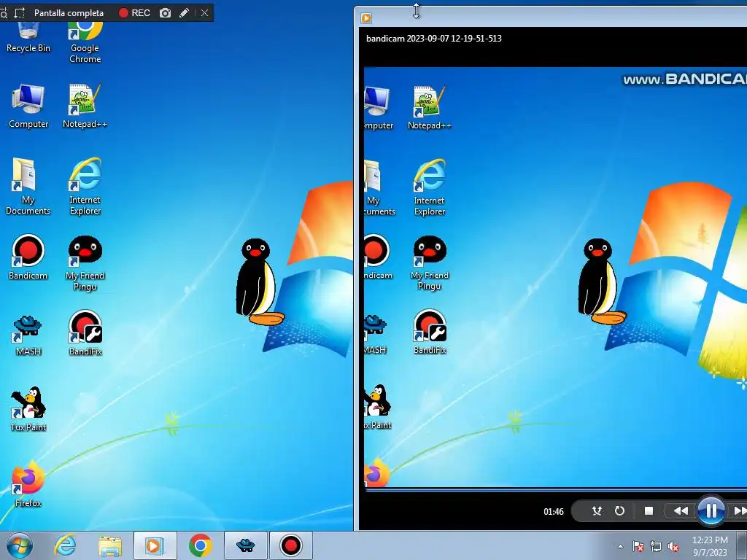Open the muted volume tray icon
Image resolution: width=747 pixels, height=560 pixels.
673,546
